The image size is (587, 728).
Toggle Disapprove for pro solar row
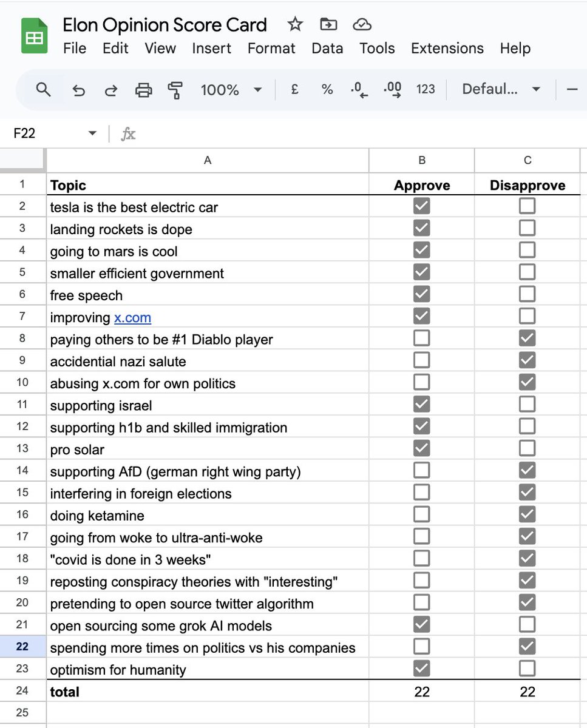[528, 448]
